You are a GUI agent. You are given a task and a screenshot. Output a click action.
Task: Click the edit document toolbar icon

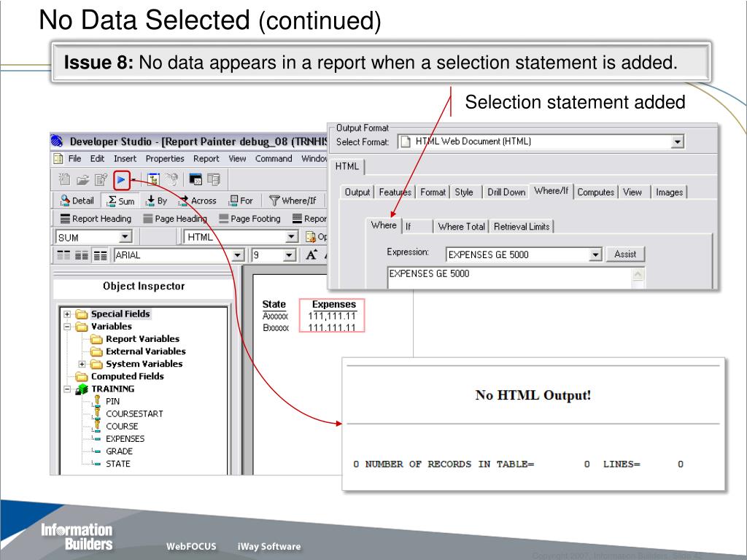(101, 179)
